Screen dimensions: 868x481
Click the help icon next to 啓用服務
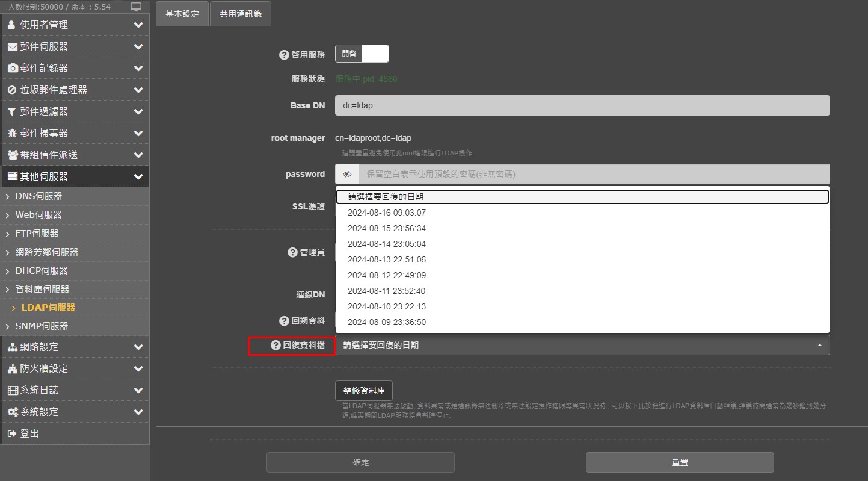[285, 55]
